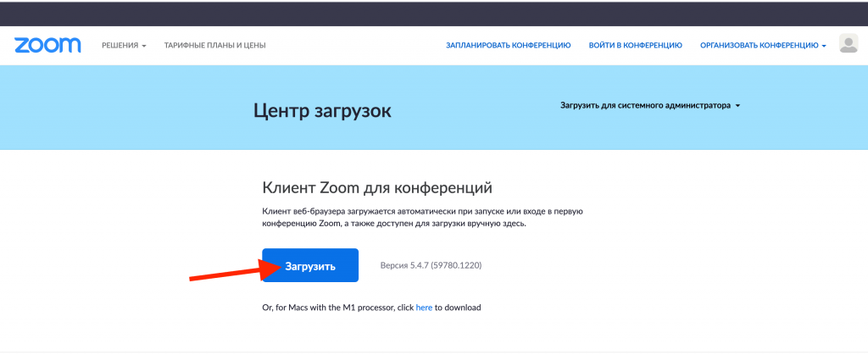Image resolution: width=868 pixels, height=355 pixels.
Task: Click the caret after системного администратора
Action: coord(738,107)
